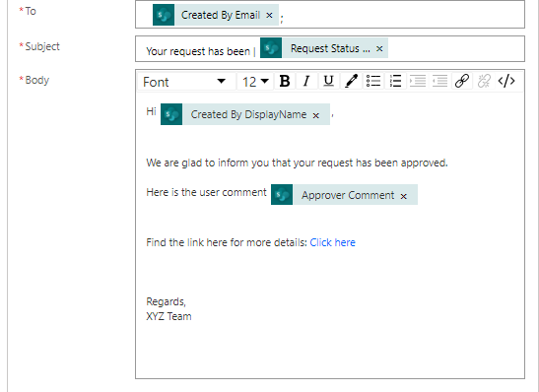Open the 'Click here' link
Screen dimensions: 539x392
point(332,242)
